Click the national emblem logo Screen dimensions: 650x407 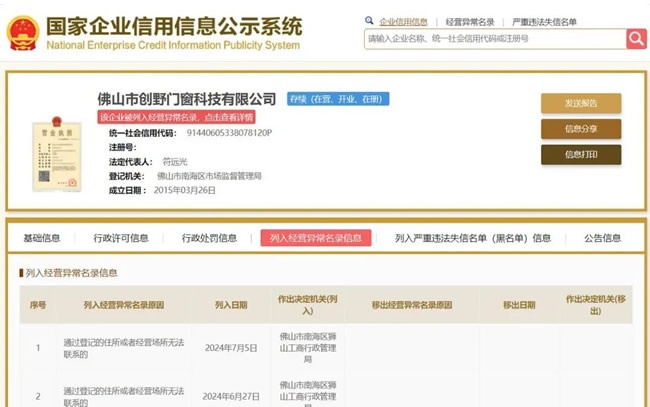(x=23, y=33)
